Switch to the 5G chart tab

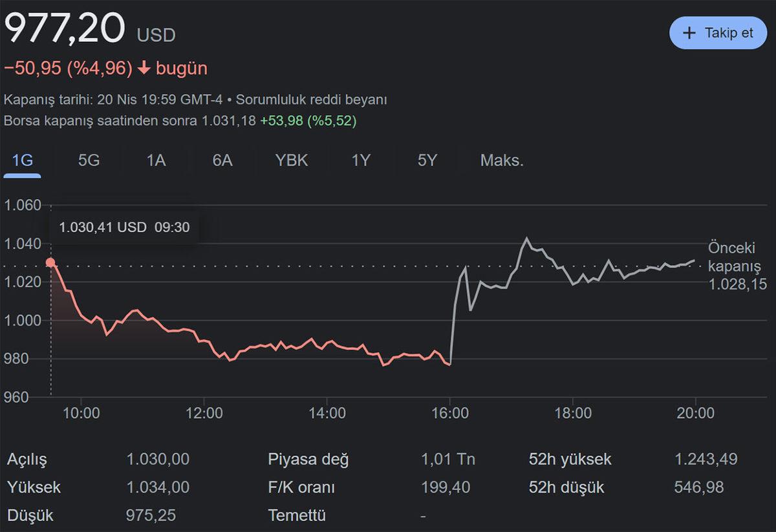point(88,160)
